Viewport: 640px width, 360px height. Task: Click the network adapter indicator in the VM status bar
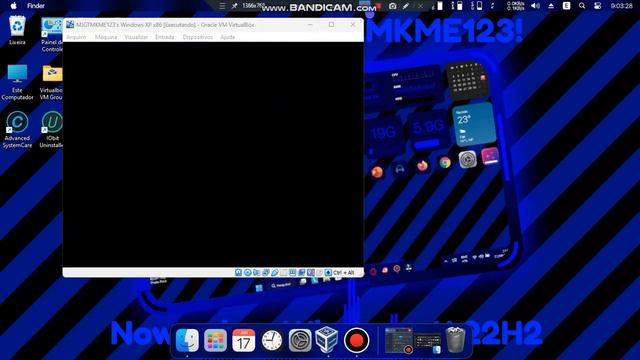pos(265,272)
